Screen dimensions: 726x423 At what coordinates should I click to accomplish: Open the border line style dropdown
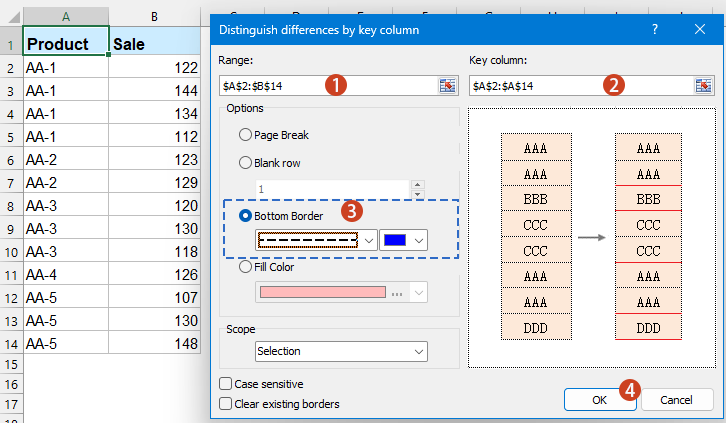tap(368, 240)
